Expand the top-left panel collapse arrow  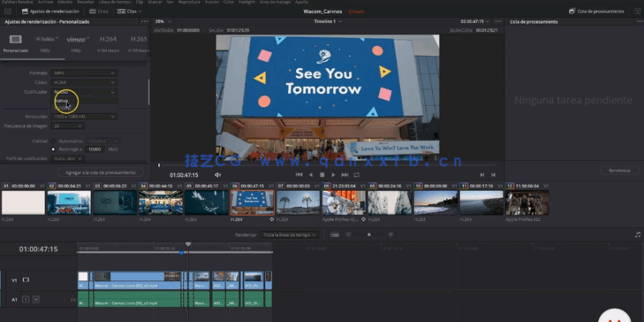(x=7, y=11)
